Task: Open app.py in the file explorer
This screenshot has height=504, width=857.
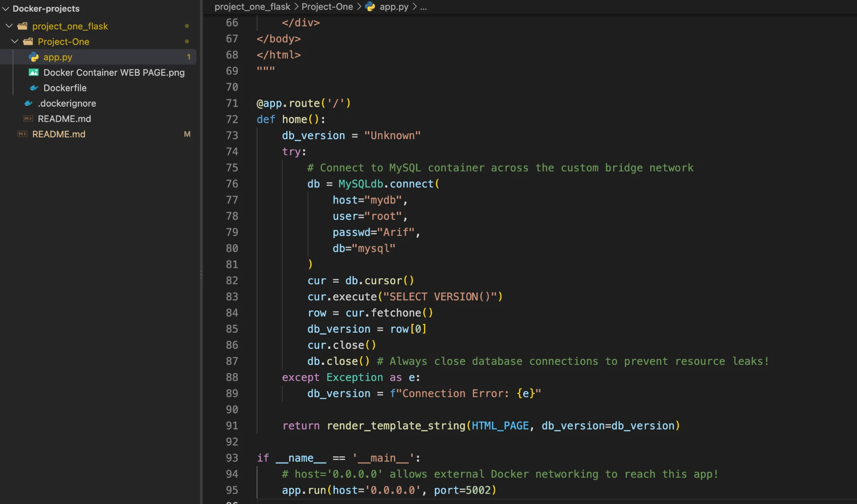Action: pyautogui.click(x=58, y=57)
